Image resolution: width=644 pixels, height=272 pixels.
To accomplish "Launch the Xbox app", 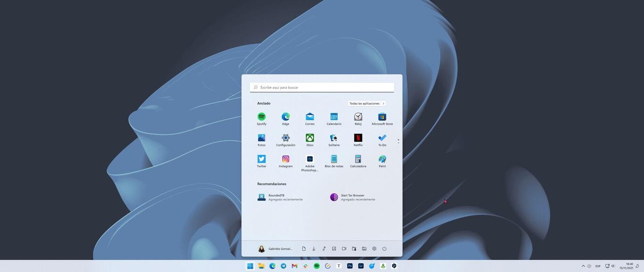I will tap(310, 140).
